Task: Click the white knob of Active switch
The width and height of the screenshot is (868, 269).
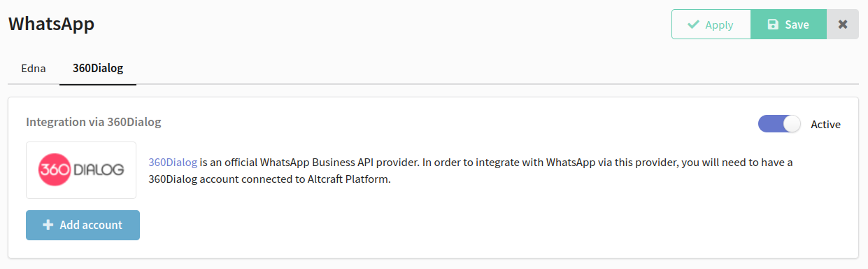Action: click(x=792, y=124)
